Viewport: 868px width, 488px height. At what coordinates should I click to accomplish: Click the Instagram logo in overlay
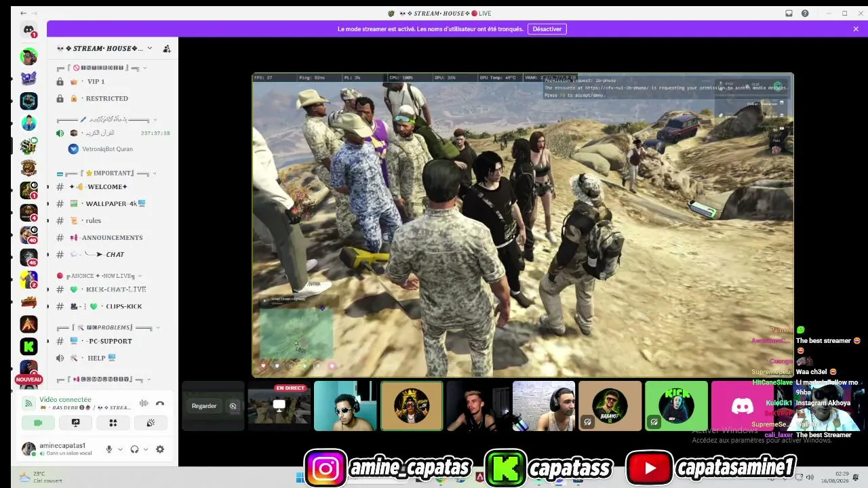325,468
